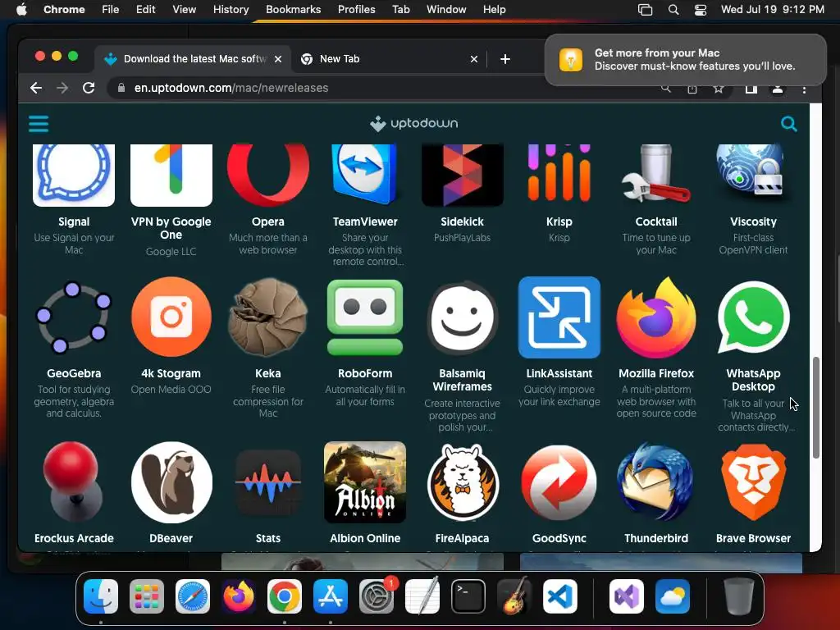Screen dimensions: 840x630
Task: Open the Signal app icon
Action: pos(74,176)
